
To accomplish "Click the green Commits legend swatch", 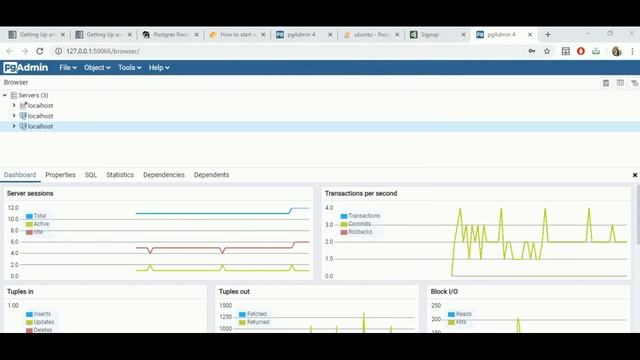I will click(344, 224).
